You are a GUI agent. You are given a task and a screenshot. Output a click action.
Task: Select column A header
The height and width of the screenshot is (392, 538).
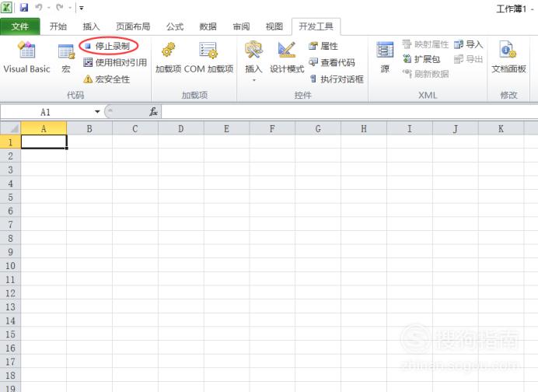coord(44,128)
